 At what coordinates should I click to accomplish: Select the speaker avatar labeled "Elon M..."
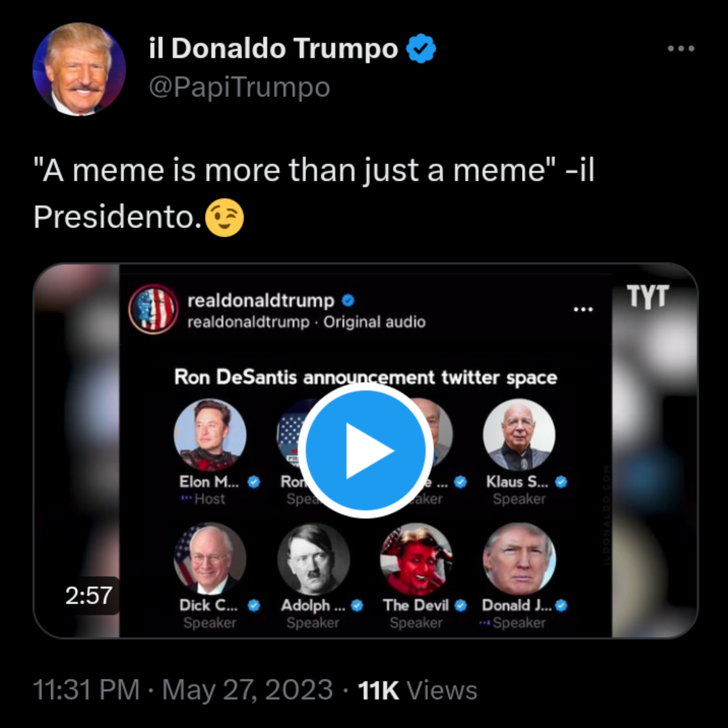(x=210, y=435)
